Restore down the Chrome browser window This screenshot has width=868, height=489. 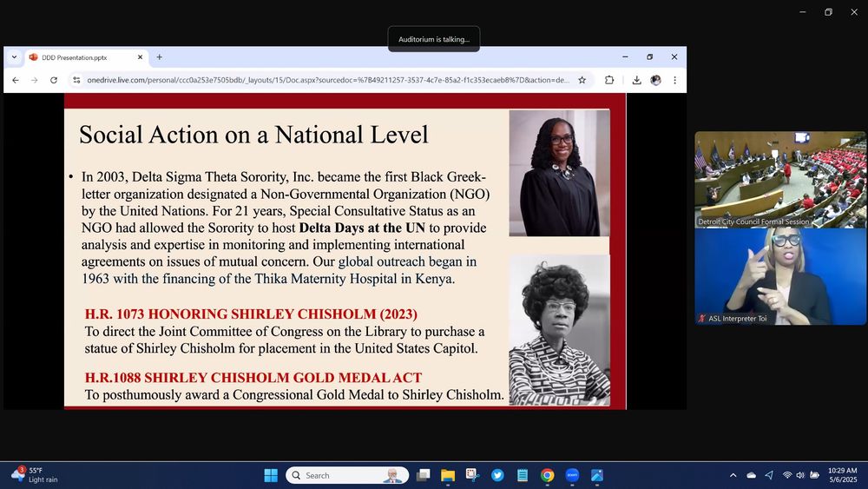pos(649,57)
